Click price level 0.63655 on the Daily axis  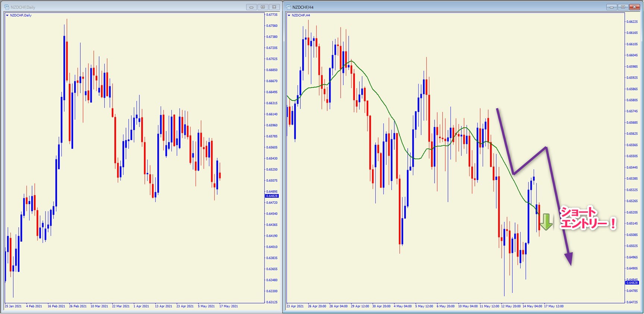point(272,269)
